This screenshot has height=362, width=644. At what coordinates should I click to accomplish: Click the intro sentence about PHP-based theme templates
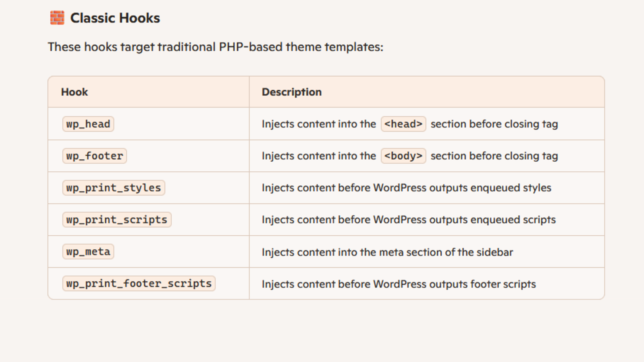pyautogui.click(x=215, y=47)
